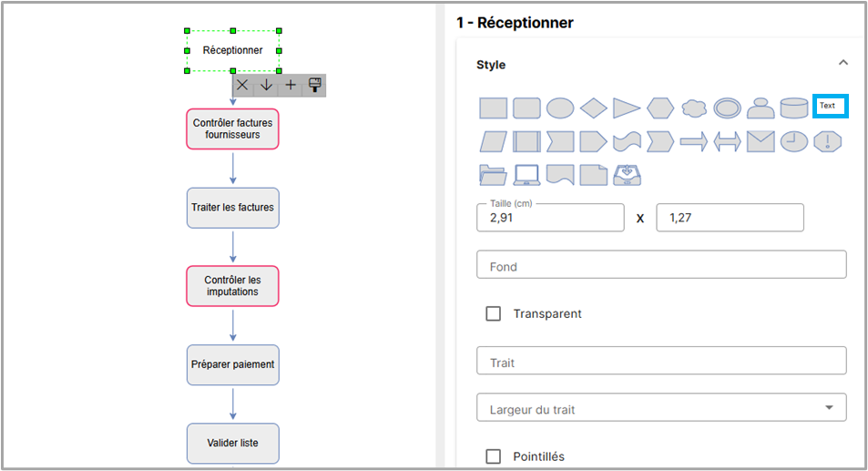Image resolution: width=868 pixels, height=471 pixels.
Task: Click the Trait color field
Action: (x=661, y=361)
